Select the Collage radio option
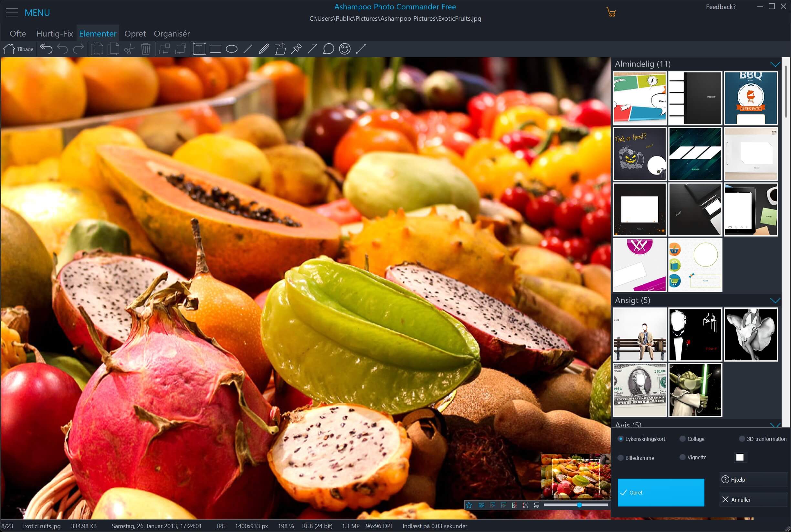 (x=682, y=439)
